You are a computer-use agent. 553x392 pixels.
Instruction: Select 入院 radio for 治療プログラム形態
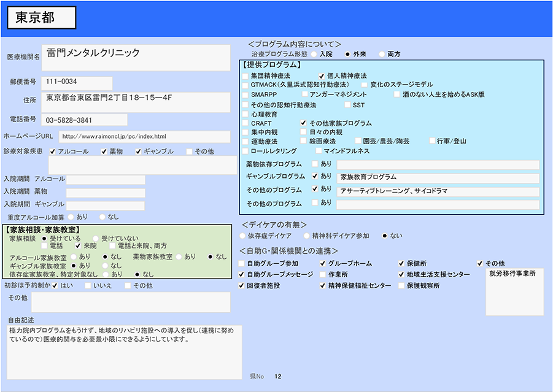(x=314, y=54)
